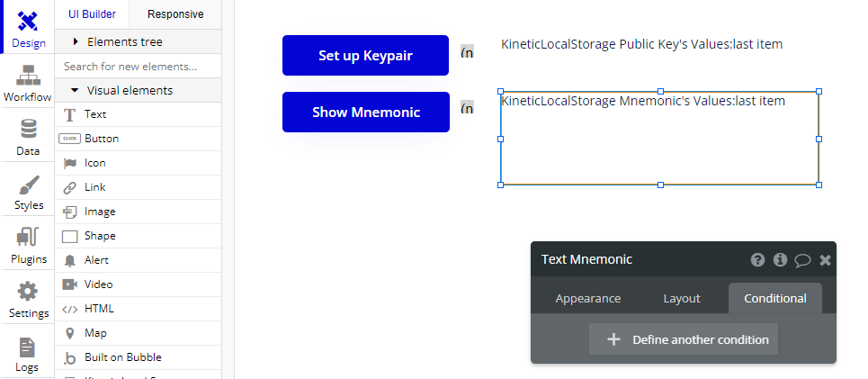Select the Shape element from palette
Viewport: 868px width, 379px height.
click(99, 236)
